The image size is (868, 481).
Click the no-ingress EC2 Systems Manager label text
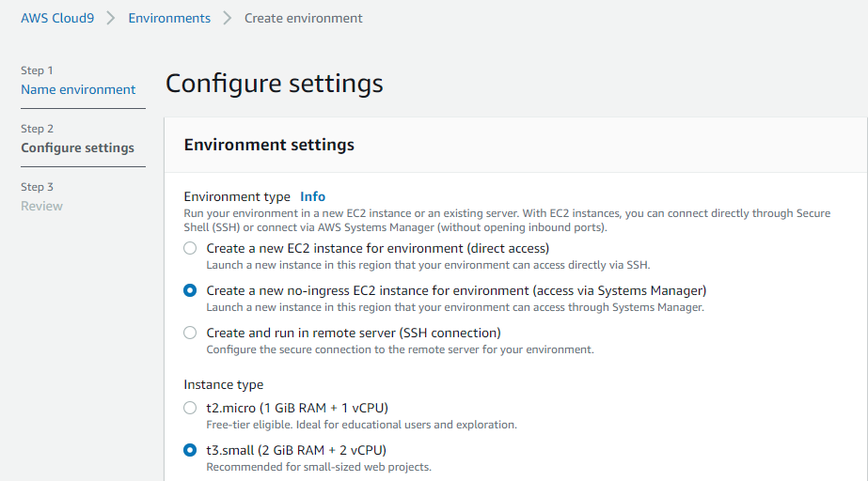point(457,291)
